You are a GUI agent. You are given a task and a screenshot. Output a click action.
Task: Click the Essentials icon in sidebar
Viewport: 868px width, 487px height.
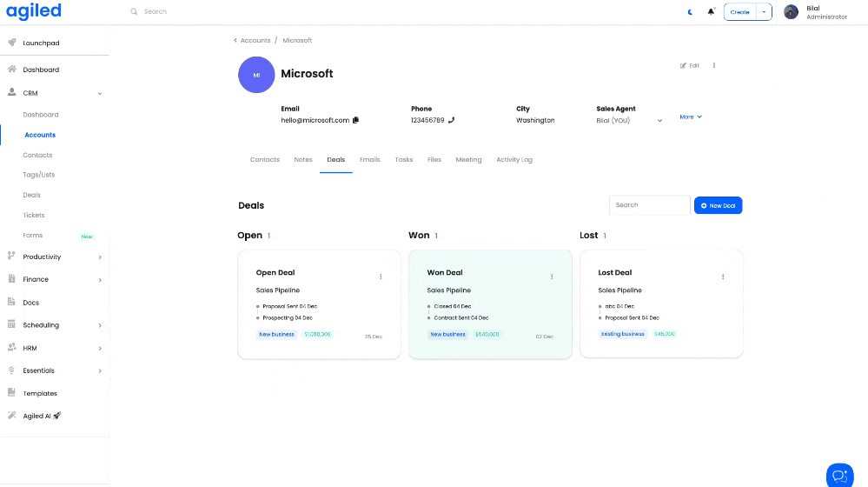click(11, 370)
